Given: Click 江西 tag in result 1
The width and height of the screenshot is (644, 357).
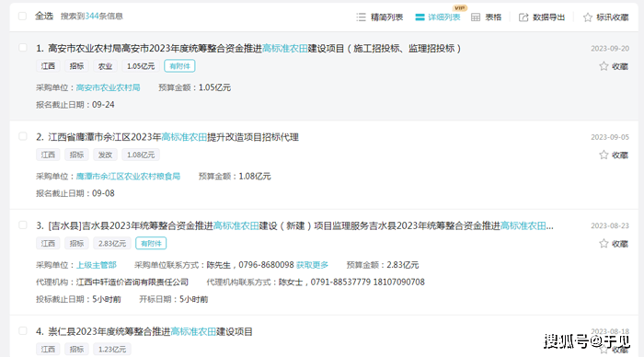Looking at the screenshot, I should (48, 66).
